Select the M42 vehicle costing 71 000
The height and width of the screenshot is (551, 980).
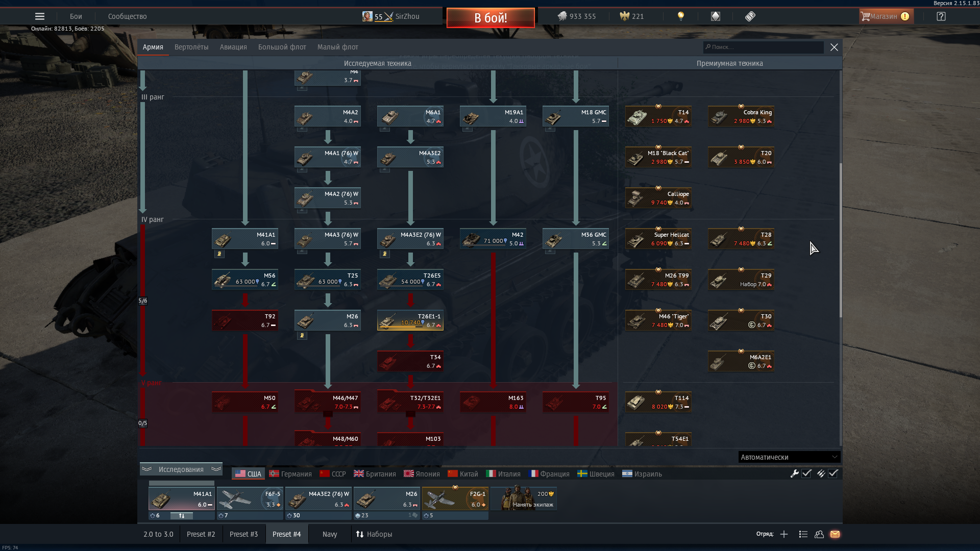[493, 239]
